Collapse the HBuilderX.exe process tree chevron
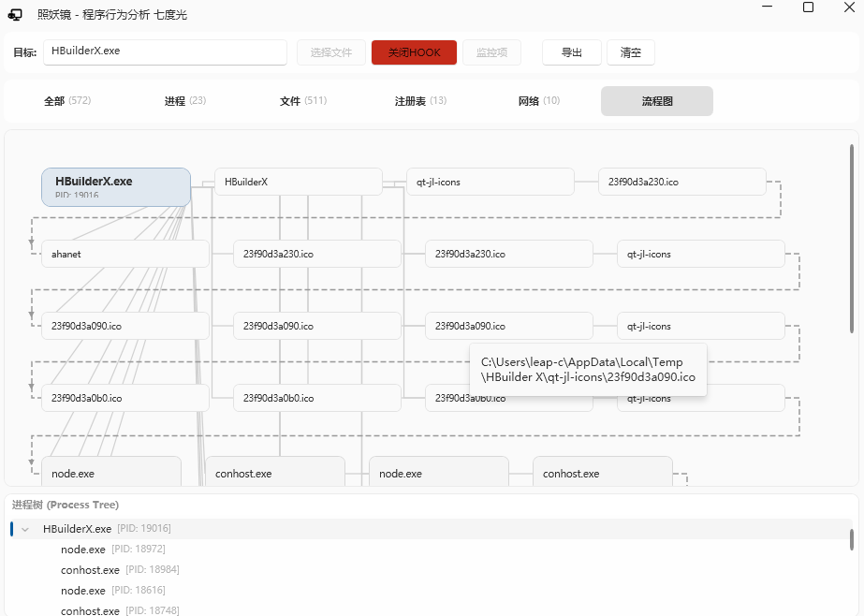Image resolution: width=864 pixels, height=616 pixels. pos(25,529)
